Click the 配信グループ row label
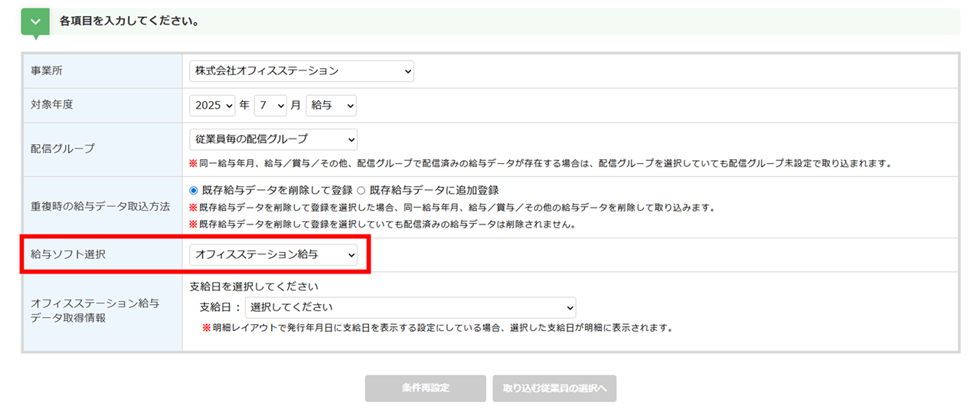This screenshot has width=980, height=416. pyautogui.click(x=63, y=149)
